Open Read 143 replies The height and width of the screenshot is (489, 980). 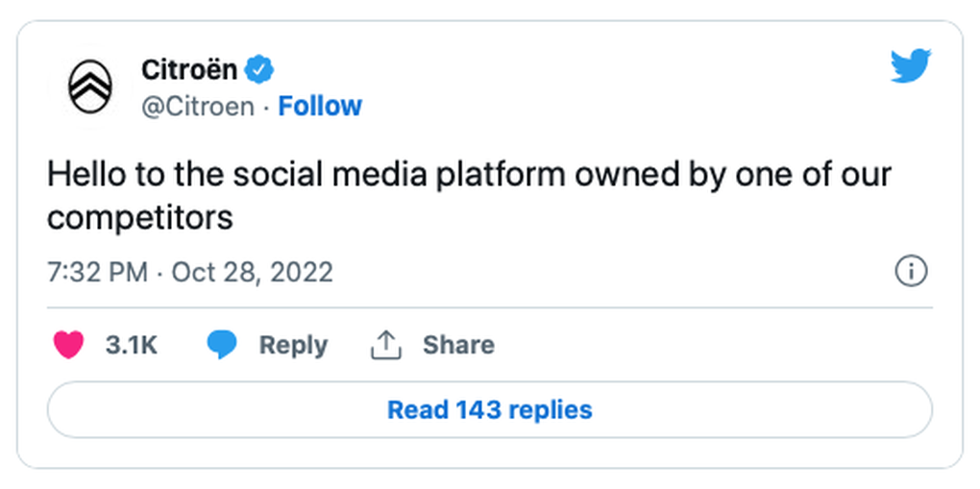coord(489,410)
